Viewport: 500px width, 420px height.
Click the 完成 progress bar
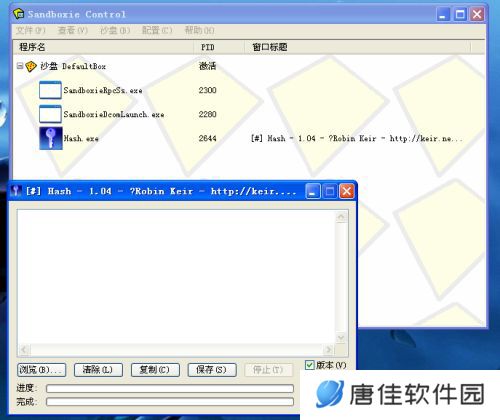click(170, 402)
